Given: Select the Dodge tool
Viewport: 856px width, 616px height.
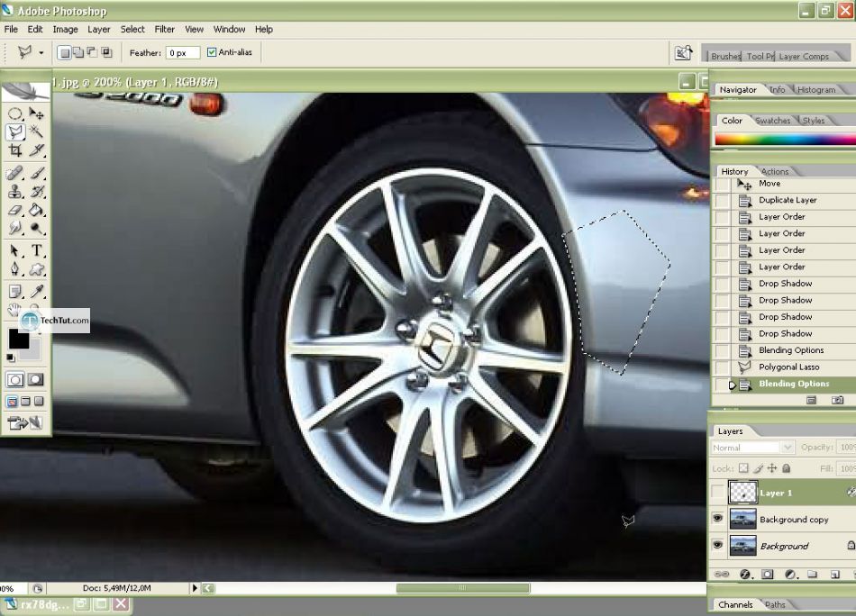Looking at the screenshot, I should pyautogui.click(x=37, y=228).
